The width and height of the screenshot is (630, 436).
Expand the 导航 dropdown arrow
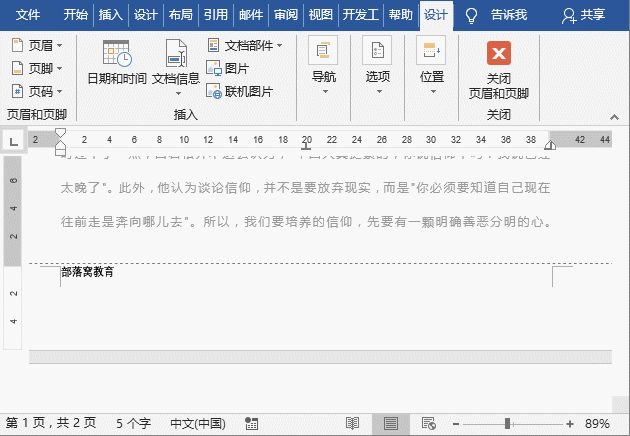point(325,92)
